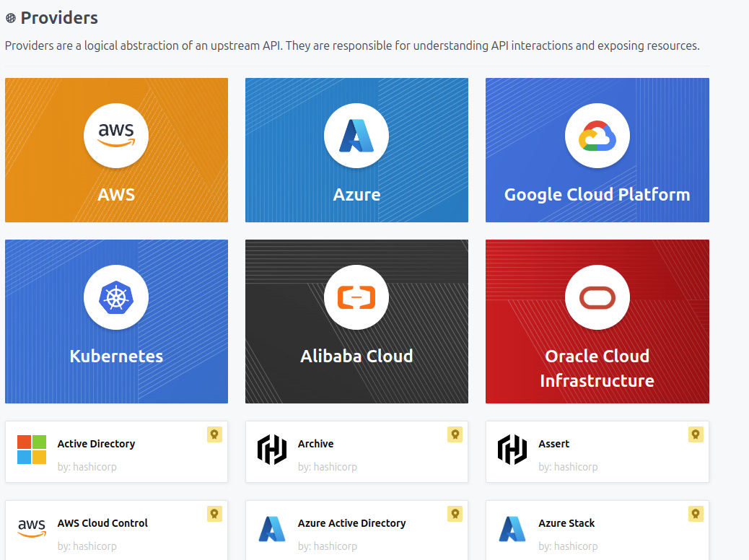
Task: Select the Active Directory provider name
Action: (x=96, y=444)
